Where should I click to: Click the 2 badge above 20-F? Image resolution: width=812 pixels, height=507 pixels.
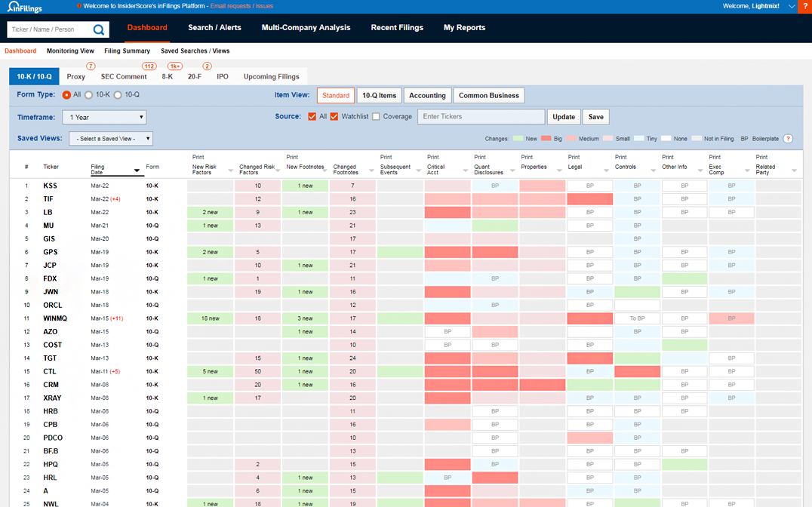(207, 66)
